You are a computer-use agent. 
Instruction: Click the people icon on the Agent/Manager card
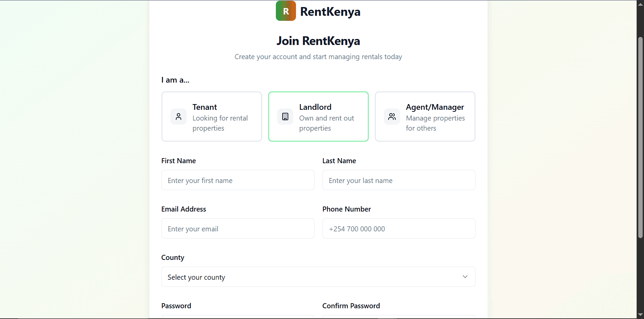[x=392, y=117]
